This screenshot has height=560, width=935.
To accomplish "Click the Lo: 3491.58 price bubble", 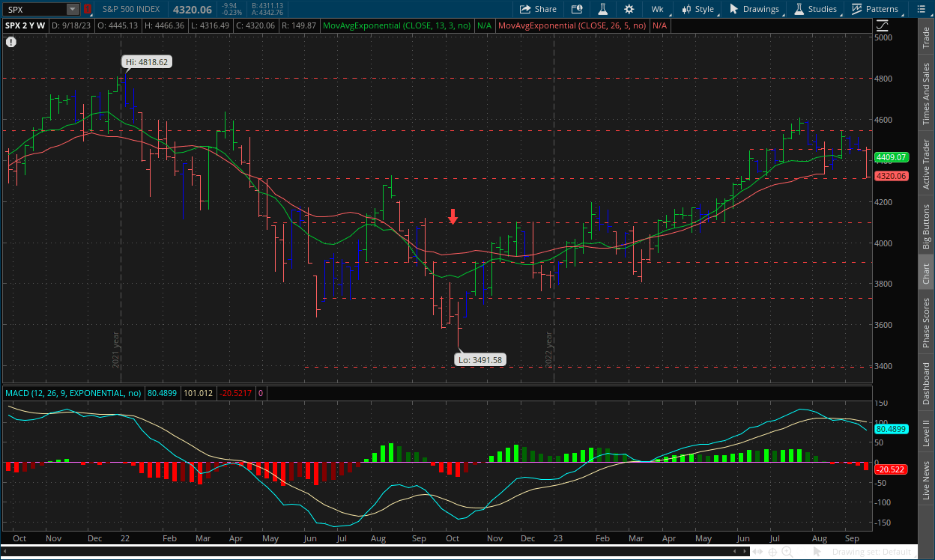I will pyautogui.click(x=479, y=360).
